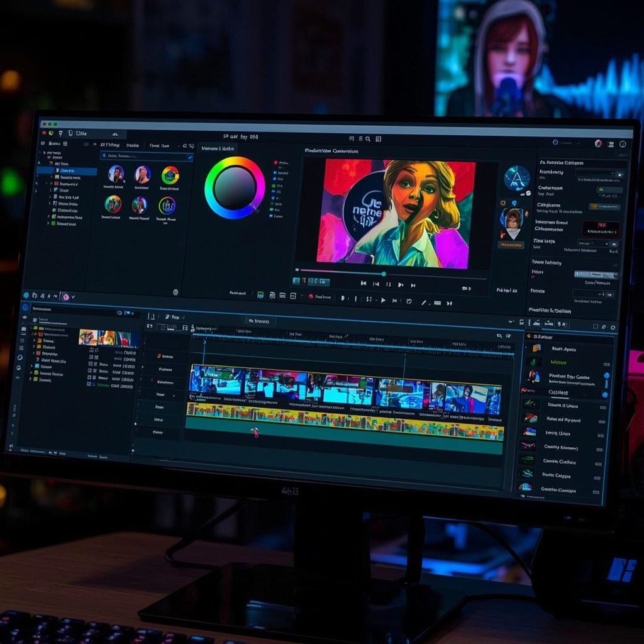The height and width of the screenshot is (644, 644).
Task: Click the filmstrip thumbnail in the lower-left bin panel
Action: (x=108, y=338)
